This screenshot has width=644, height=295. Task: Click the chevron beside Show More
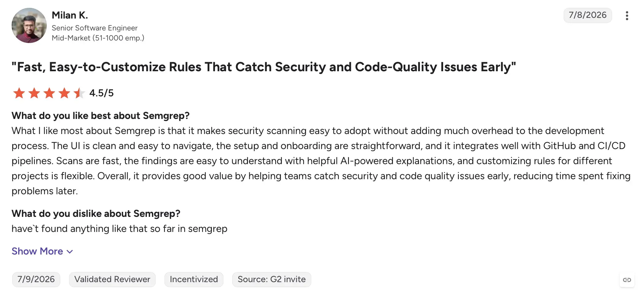(x=70, y=252)
